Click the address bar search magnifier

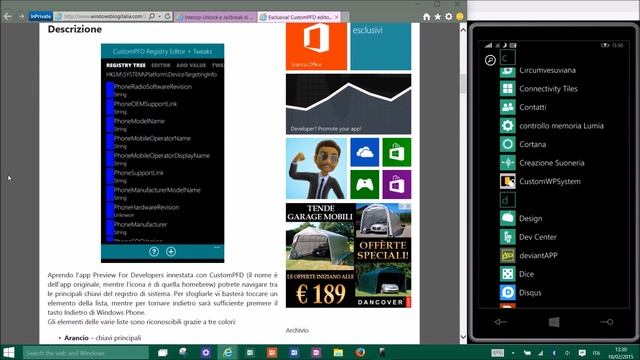click(152, 16)
